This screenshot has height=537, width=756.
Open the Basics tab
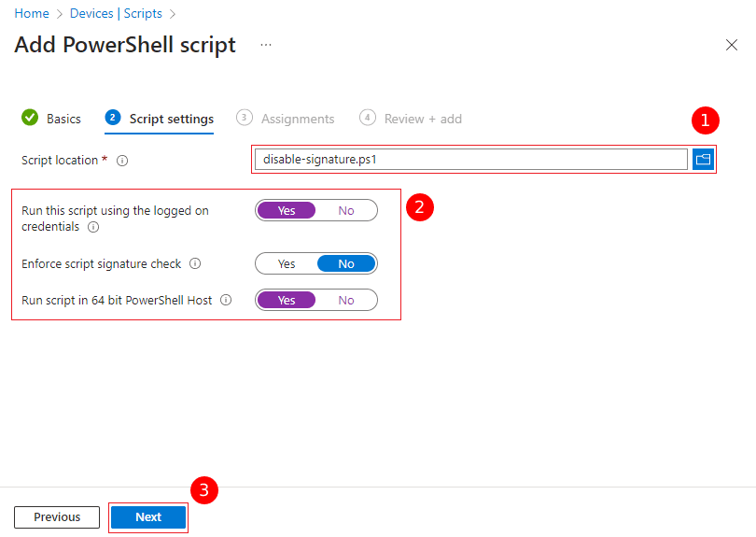63,119
